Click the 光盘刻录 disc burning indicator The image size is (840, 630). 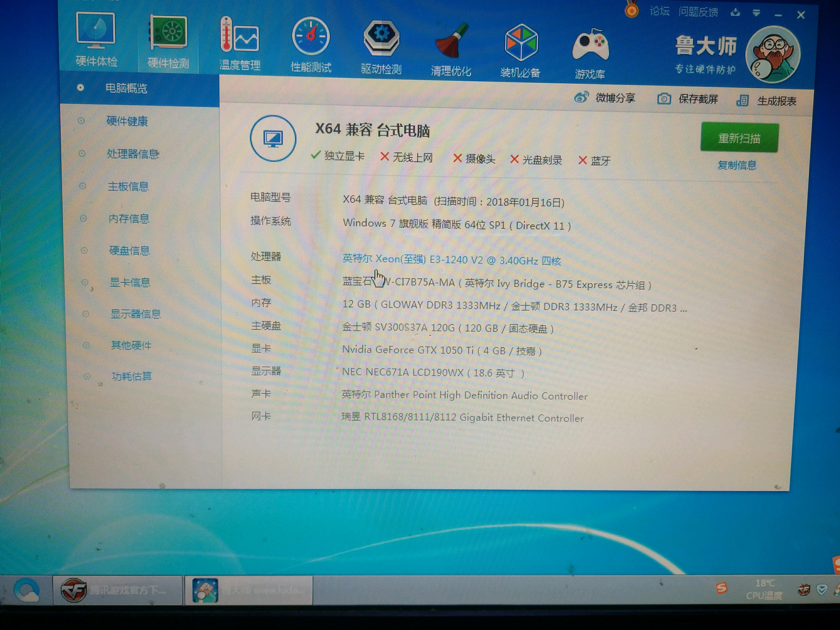[536, 160]
